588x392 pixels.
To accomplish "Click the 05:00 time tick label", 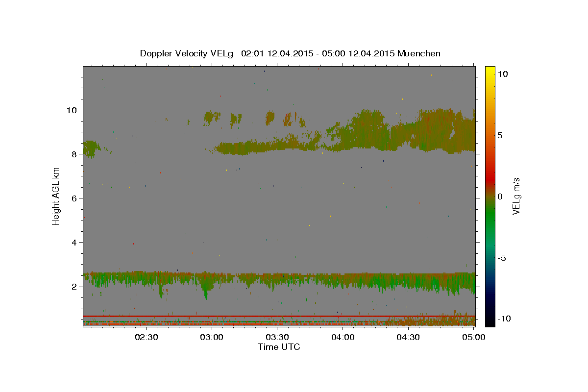I will click(x=474, y=337).
